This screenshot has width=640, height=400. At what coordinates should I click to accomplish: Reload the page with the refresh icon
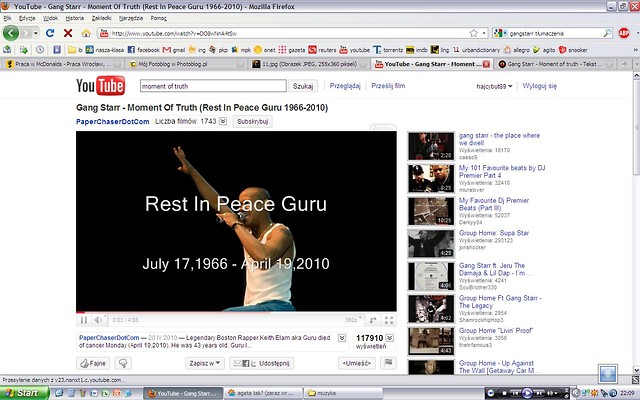50,33
